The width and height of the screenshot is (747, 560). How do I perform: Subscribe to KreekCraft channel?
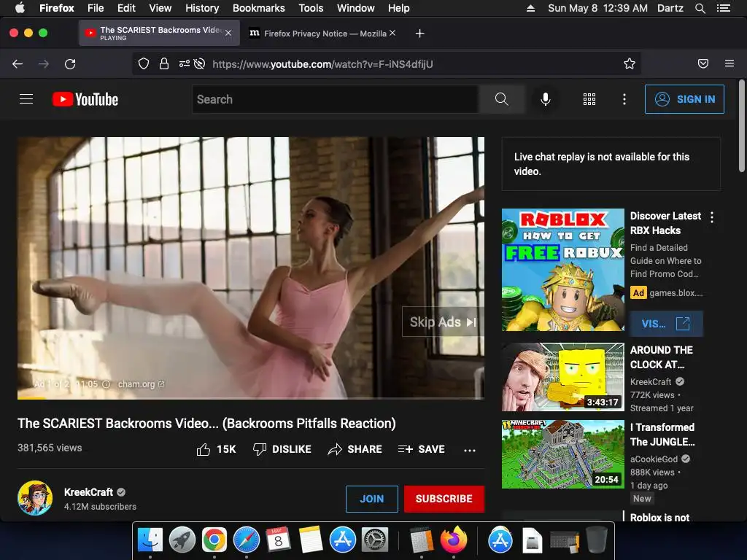click(444, 499)
